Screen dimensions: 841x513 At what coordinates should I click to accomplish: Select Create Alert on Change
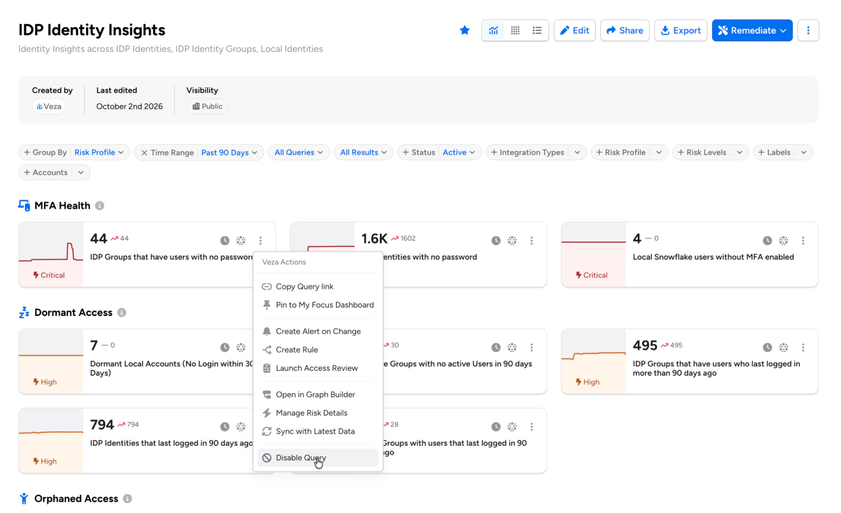[318, 331]
